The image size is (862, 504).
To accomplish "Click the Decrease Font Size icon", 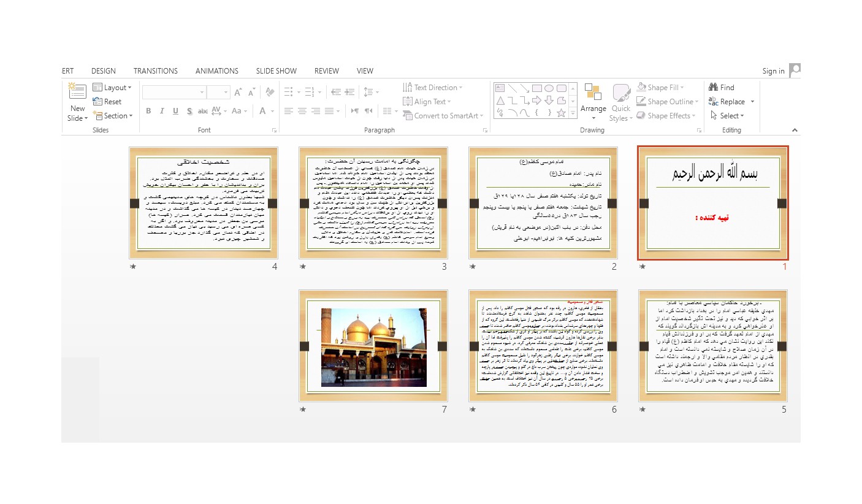I will [x=251, y=93].
